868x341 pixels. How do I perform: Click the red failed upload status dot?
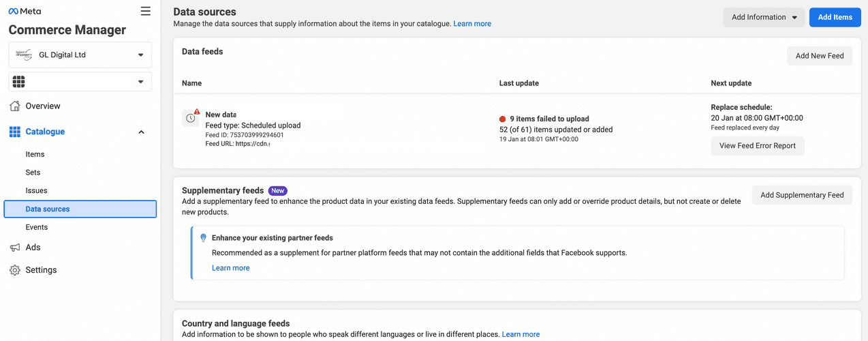[x=503, y=119]
